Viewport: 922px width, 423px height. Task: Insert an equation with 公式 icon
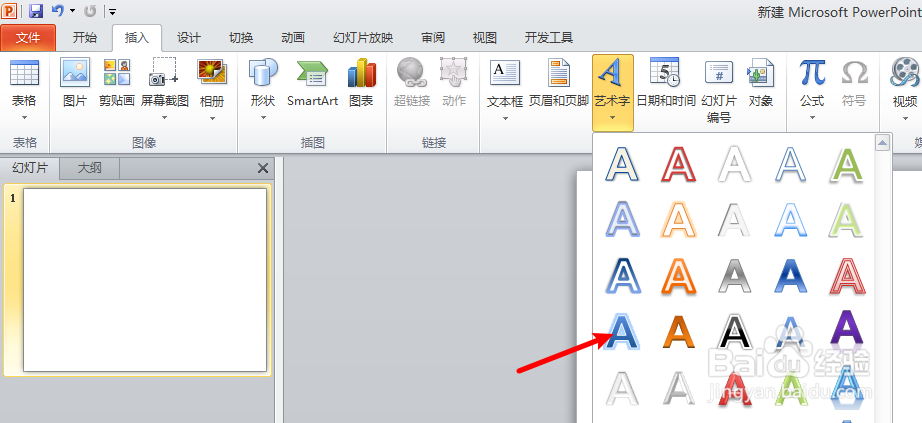(x=811, y=73)
